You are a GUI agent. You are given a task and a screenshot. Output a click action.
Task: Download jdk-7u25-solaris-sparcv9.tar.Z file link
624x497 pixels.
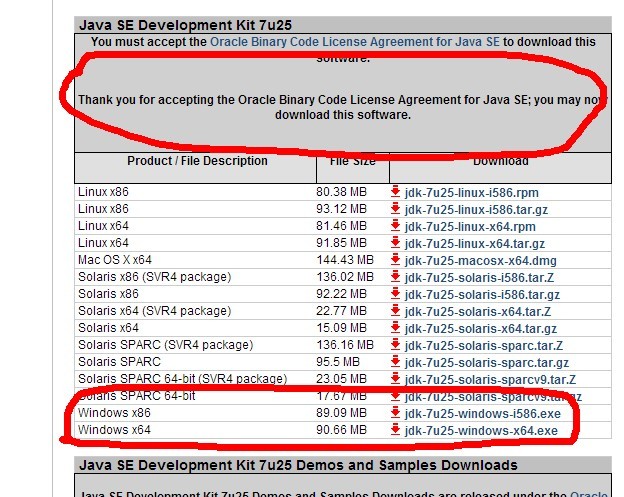[x=490, y=380]
